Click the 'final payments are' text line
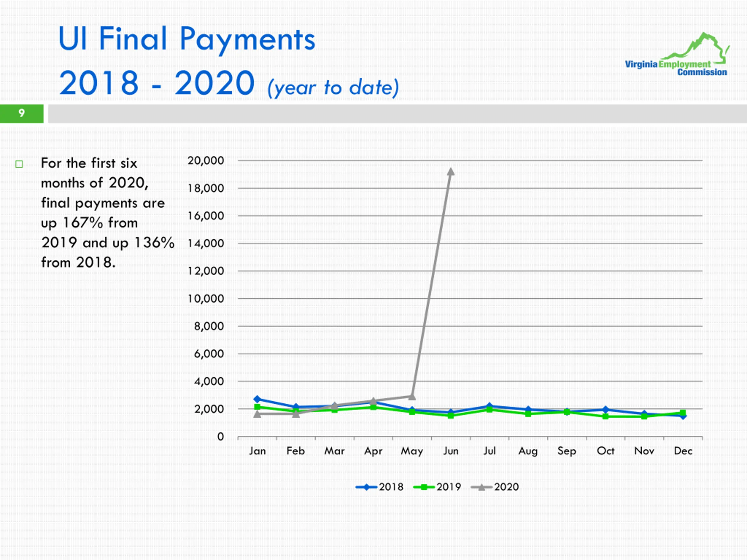This screenshot has height=560, width=747. [x=103, y=204]
